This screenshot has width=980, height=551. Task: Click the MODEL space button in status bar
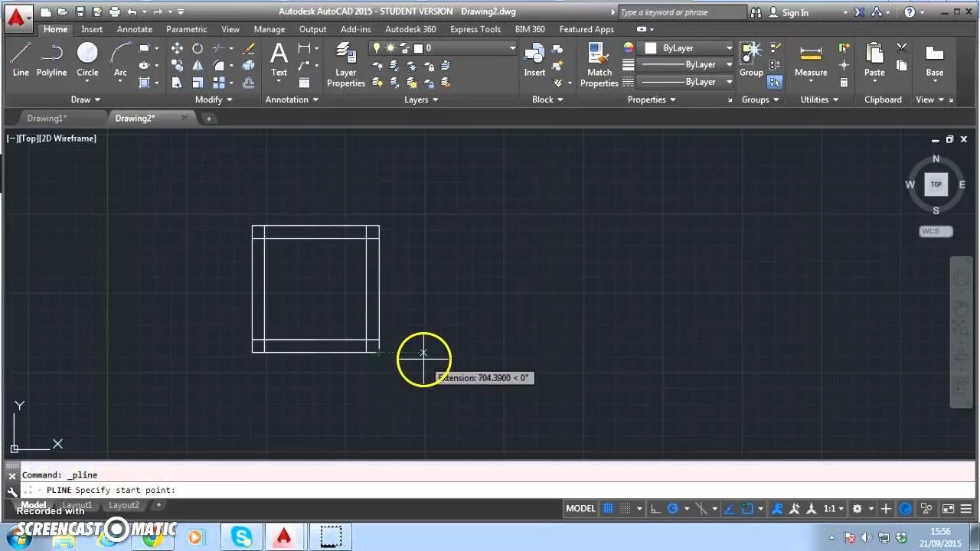click(x=580, y=508)
